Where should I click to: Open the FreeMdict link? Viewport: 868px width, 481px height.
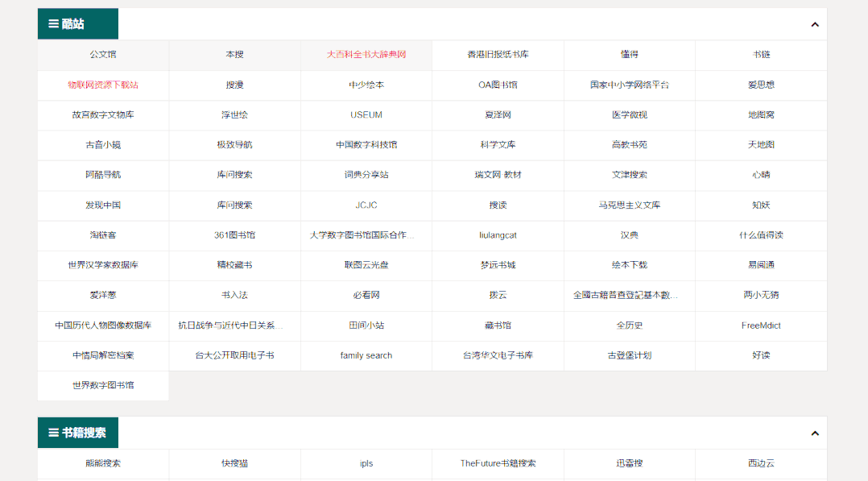[761, 326]
